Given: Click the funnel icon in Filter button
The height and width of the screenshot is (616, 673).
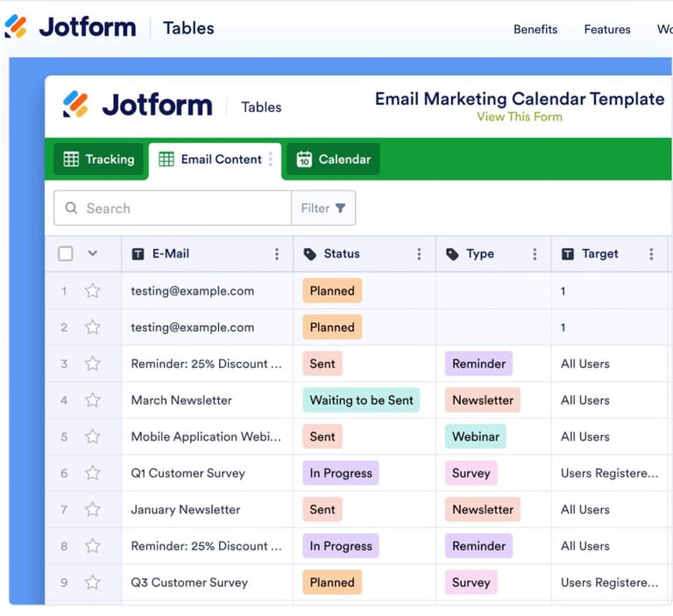Looking at the screenshot, I should [340, 209].
